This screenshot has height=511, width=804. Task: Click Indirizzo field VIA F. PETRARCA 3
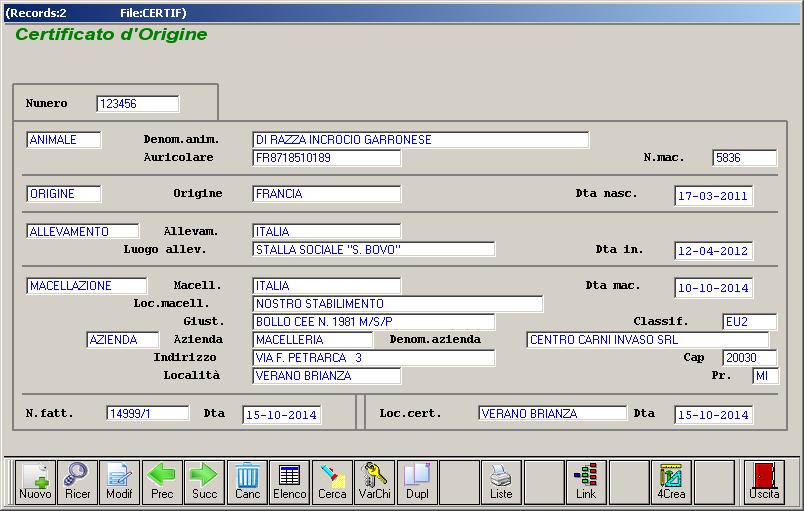click(373, 357)
